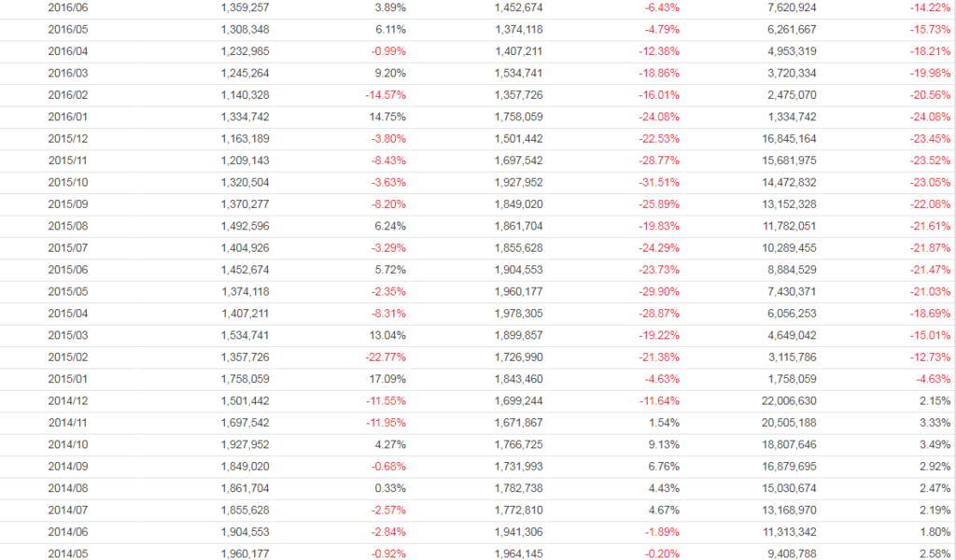Select the value 9,408,788
This screenshot has height=560, width=956.
point(791,554)
